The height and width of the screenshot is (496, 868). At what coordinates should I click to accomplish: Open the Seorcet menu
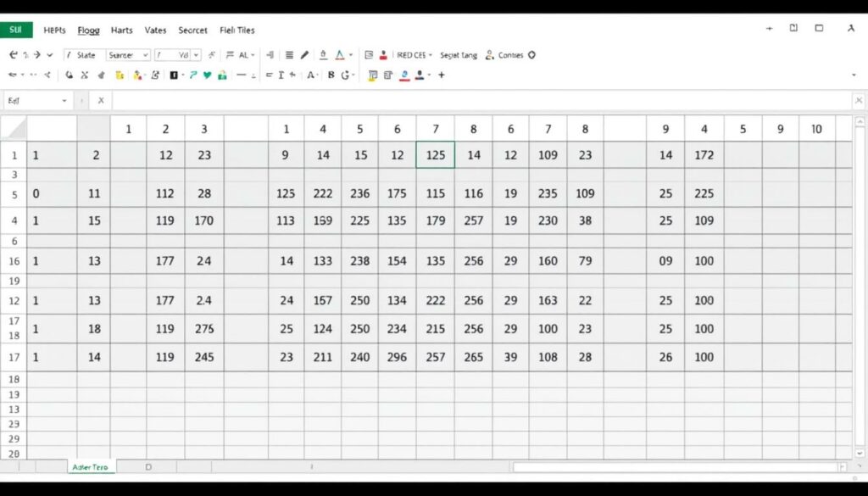pos(192,30)
